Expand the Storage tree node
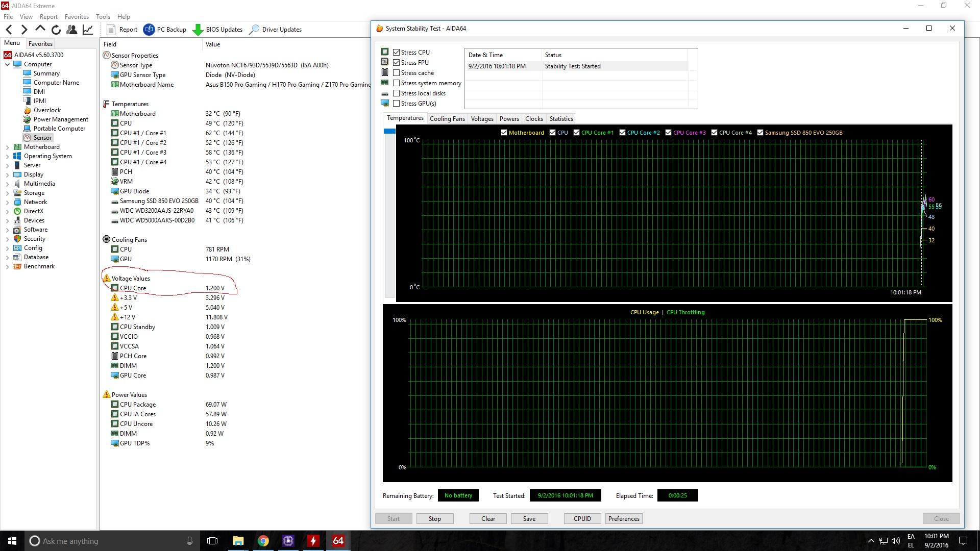Screen dimensions: 980x551 pos(8,193)
